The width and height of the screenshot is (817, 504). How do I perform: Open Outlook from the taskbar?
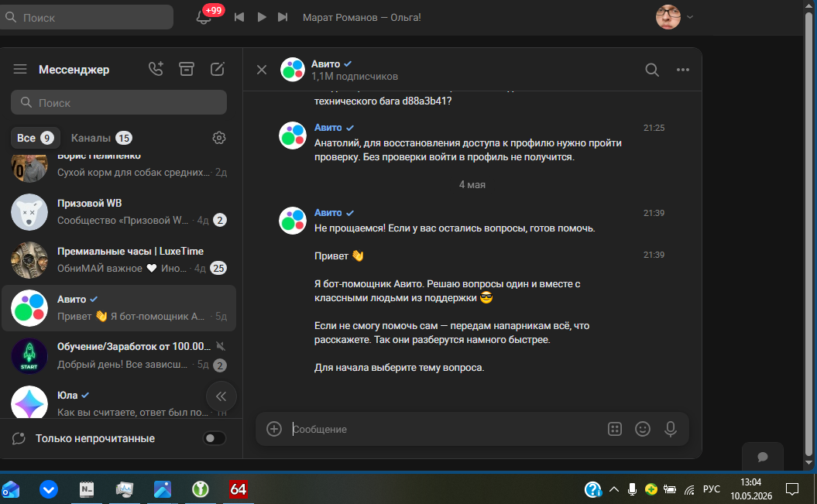pyautogui.click(x=11, y=489)
